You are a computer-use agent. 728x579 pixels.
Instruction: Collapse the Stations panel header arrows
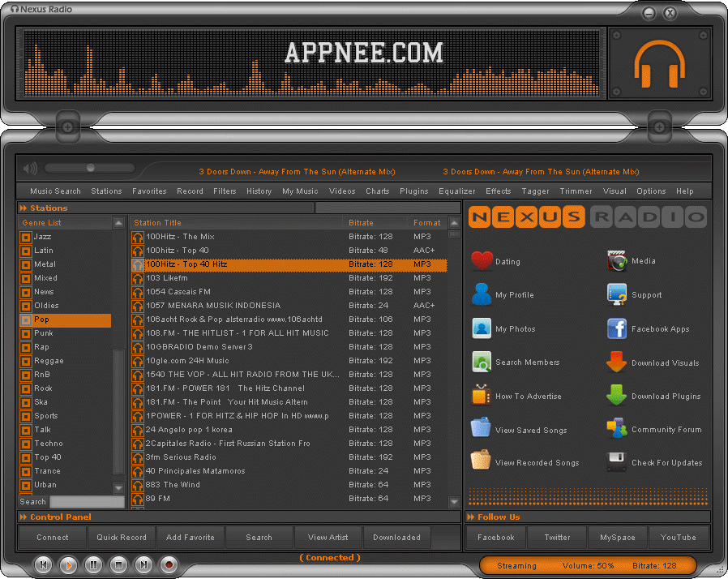[x=24, y=208]
